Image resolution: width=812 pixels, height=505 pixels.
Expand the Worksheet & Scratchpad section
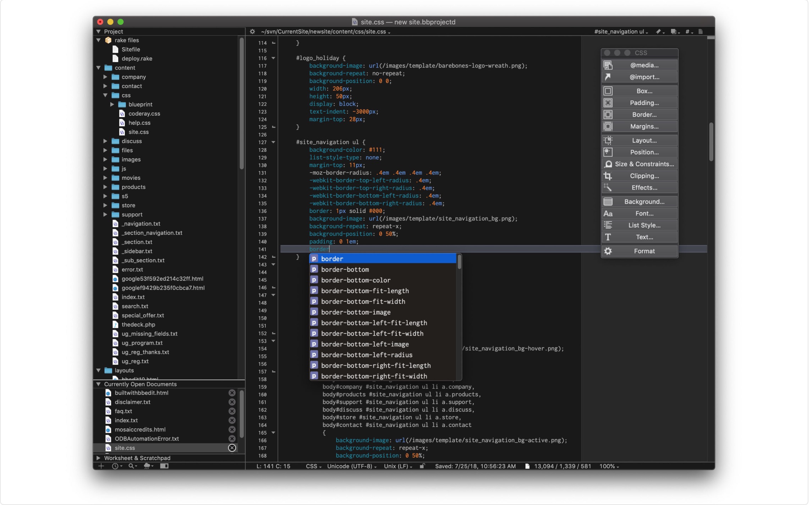click(x=99, y=458)
